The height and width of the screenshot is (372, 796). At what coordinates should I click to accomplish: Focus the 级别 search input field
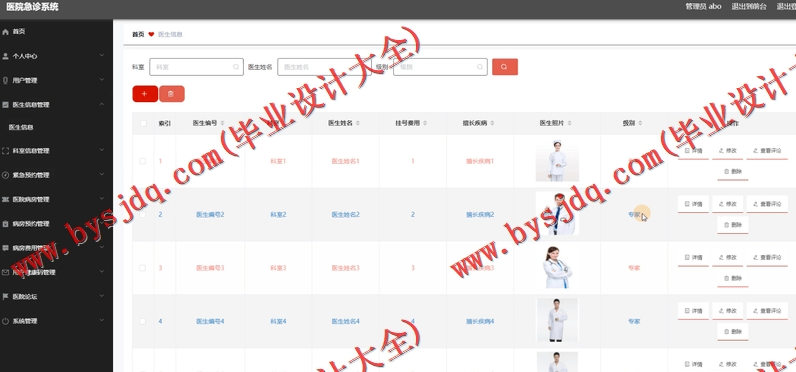[440, 67]
